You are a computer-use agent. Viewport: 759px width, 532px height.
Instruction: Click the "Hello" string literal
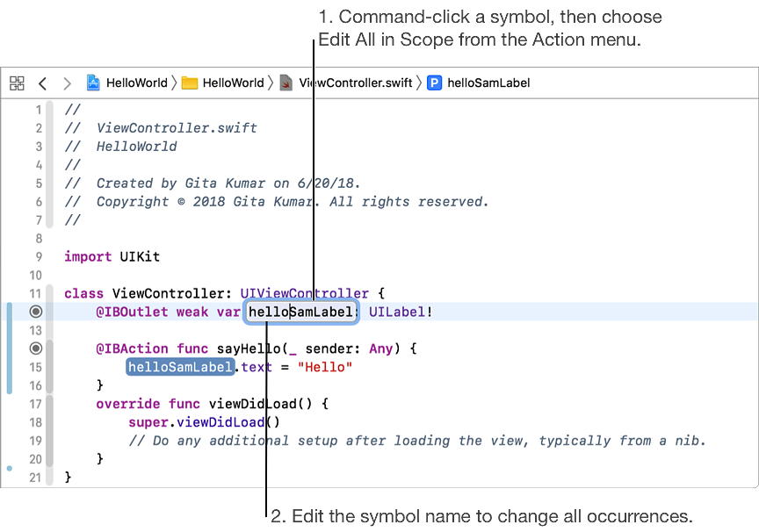(325, 367)
